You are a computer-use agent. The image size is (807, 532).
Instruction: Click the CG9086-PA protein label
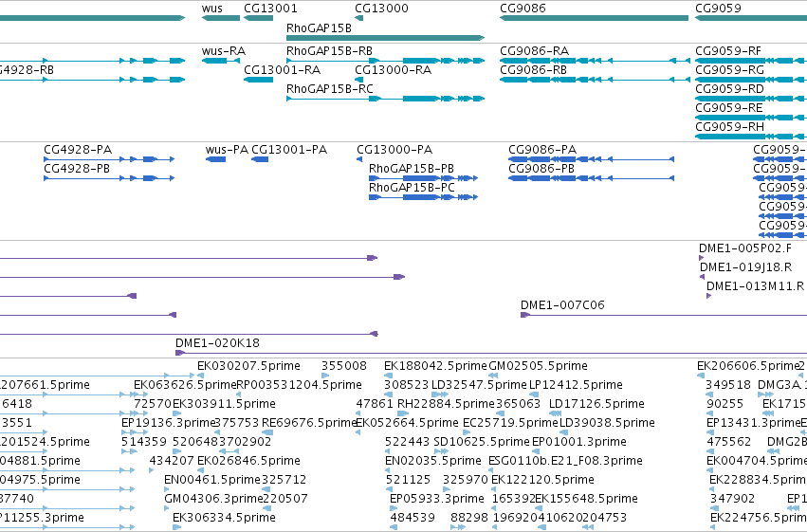point(542,150)
